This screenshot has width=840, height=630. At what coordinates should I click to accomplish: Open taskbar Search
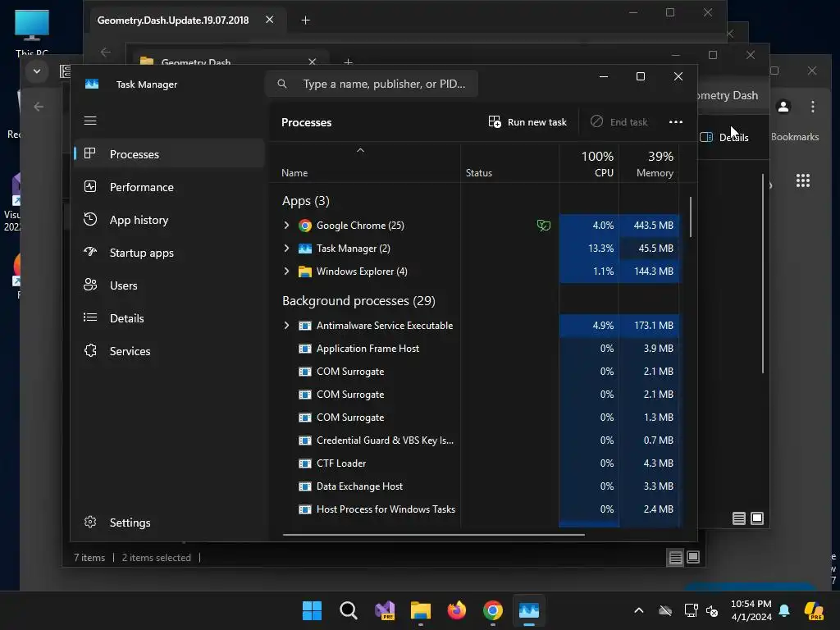click(x=348, y=610)
